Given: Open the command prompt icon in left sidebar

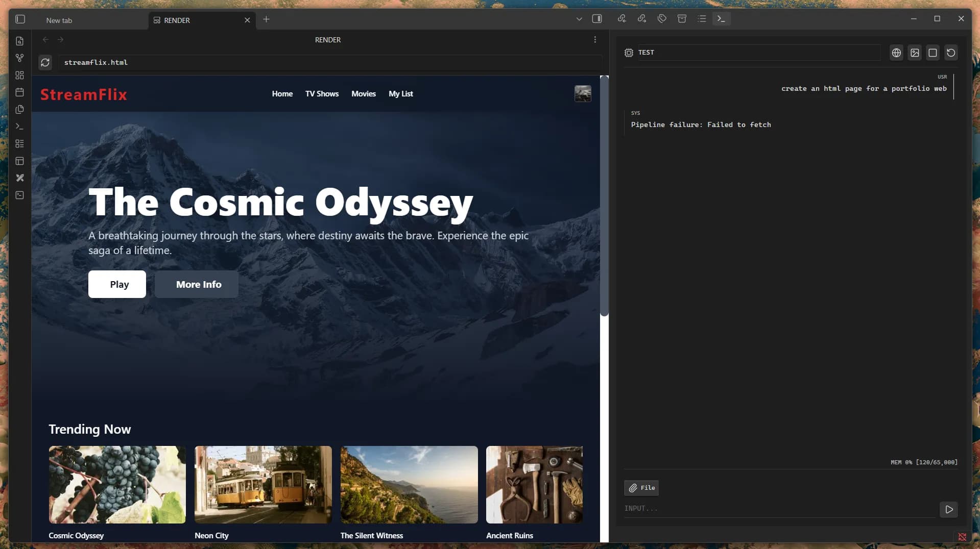Looking at the screenshot, I should [x=20, y=127].
